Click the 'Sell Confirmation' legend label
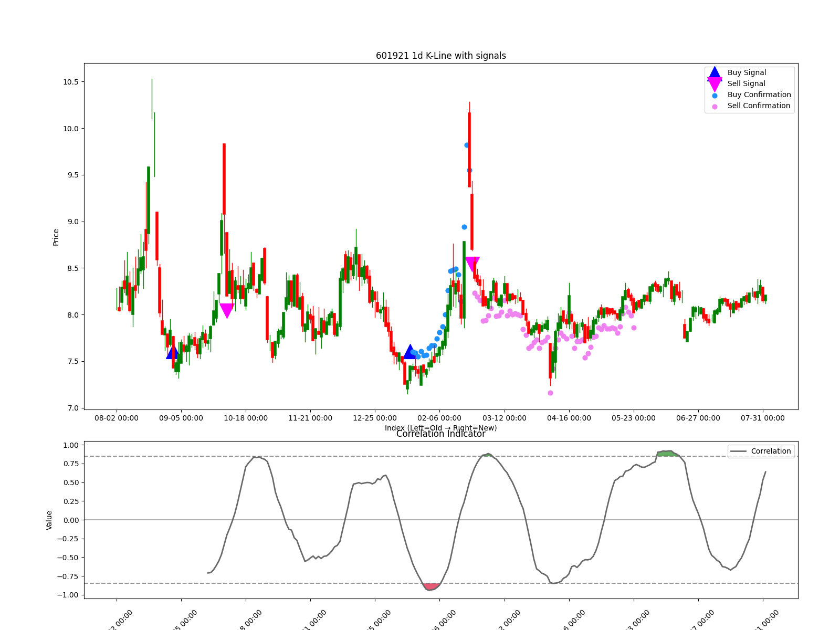The height and width of the screenshot is (630, 840). tap(759, 106)
